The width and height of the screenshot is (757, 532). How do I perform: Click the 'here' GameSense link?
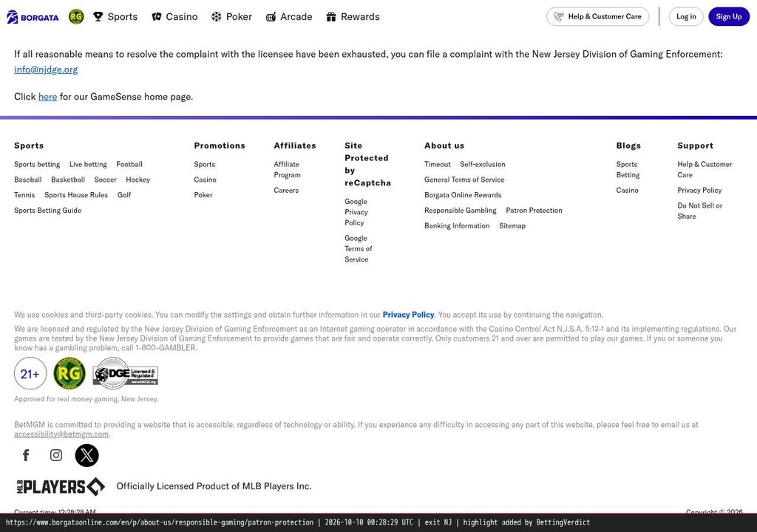(48, 97)
